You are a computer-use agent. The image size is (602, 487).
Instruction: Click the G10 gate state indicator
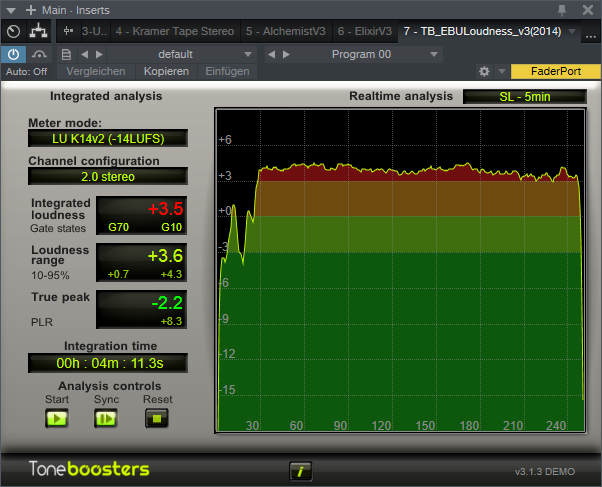(171, 227)
